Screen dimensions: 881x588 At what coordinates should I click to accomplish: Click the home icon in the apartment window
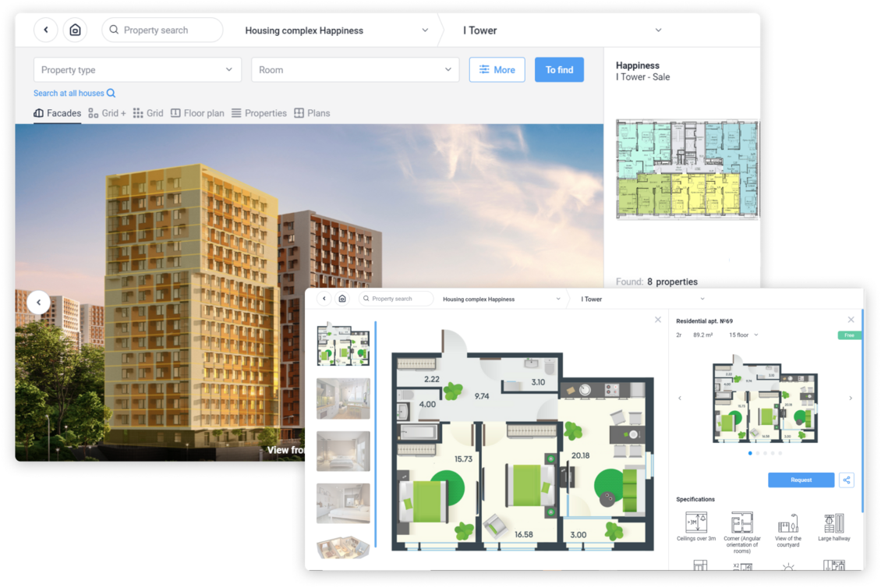coord(342,299)
